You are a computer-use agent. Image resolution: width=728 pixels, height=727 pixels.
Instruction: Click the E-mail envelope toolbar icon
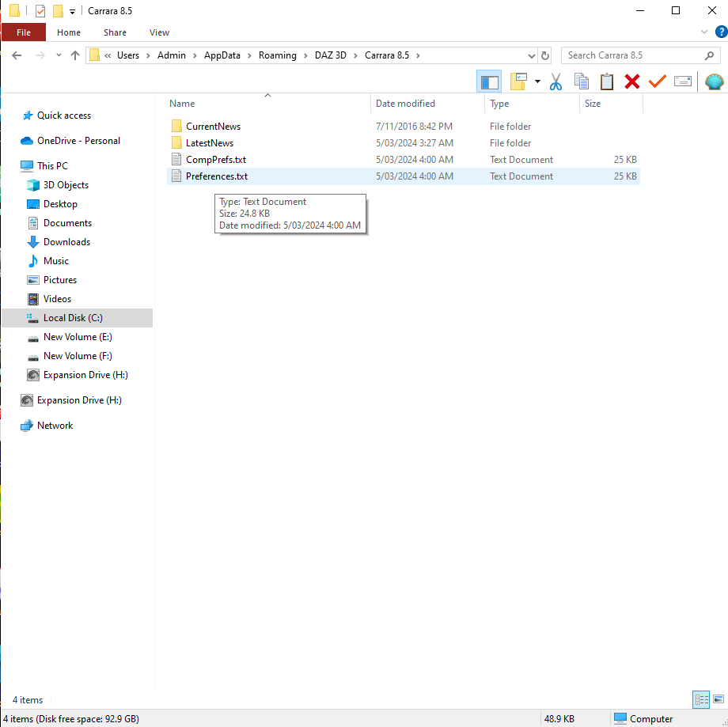click(x=682, y=81)
